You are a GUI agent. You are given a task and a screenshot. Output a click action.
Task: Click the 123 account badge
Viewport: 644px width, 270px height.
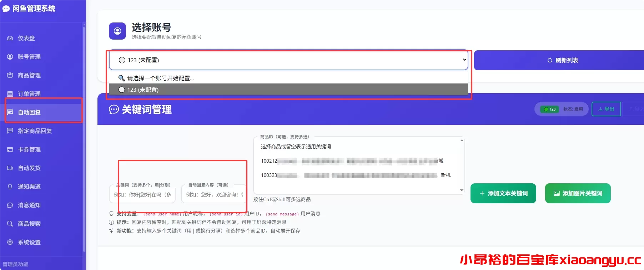coord(550,109)
